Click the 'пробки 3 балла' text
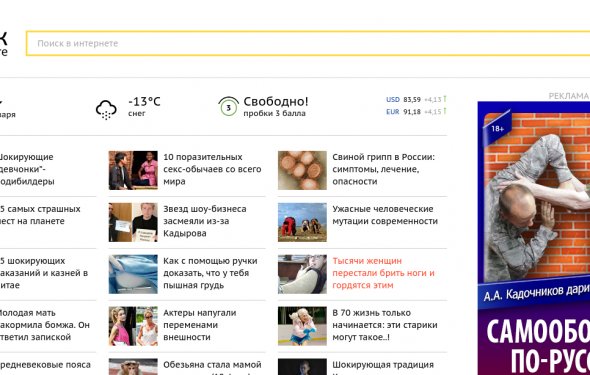The height and width of the screenshot is (375, 590). coord(274,113)
